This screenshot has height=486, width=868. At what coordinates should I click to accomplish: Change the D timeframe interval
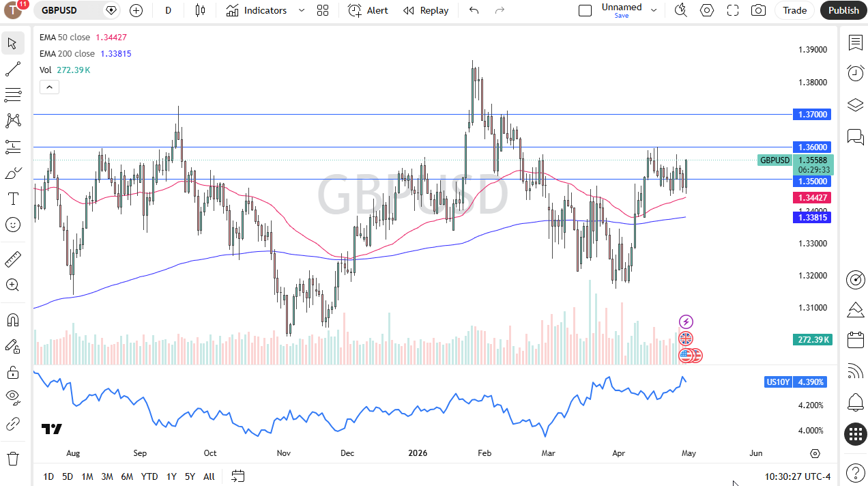point(169,10)
